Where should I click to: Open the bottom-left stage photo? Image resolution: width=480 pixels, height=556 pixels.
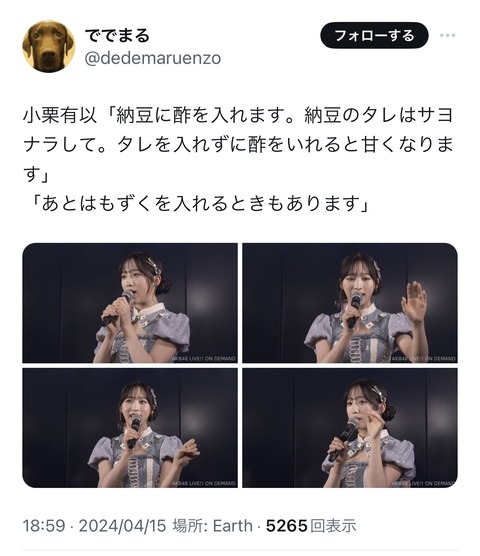tap(130, 428)
